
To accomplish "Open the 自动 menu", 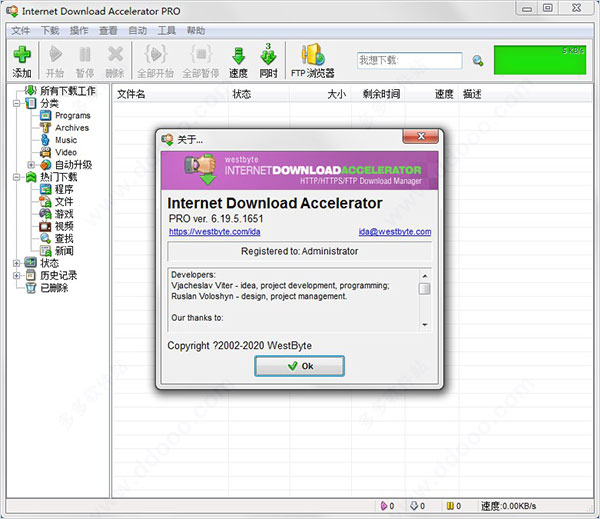I will click(137, 31).
